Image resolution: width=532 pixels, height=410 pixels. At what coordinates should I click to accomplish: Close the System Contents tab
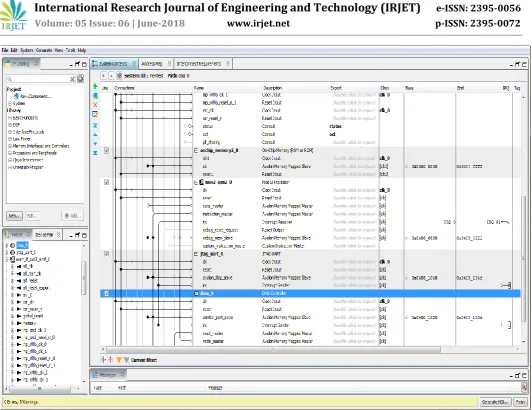point(134,63)
